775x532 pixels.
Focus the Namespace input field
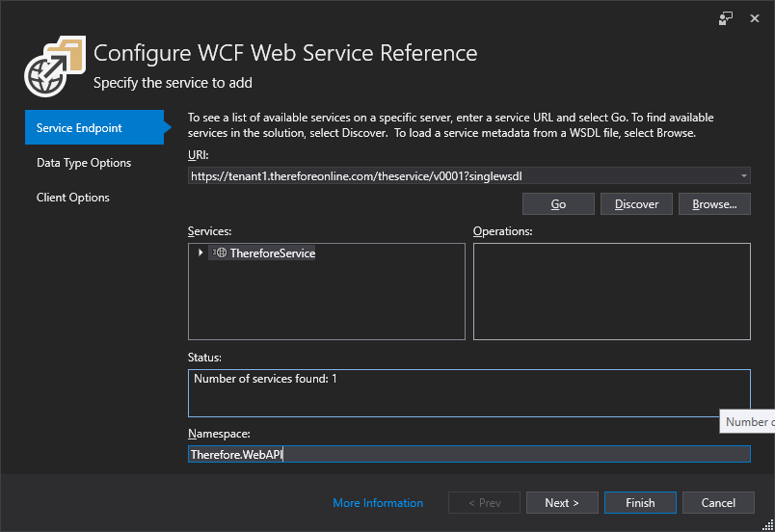468,454
